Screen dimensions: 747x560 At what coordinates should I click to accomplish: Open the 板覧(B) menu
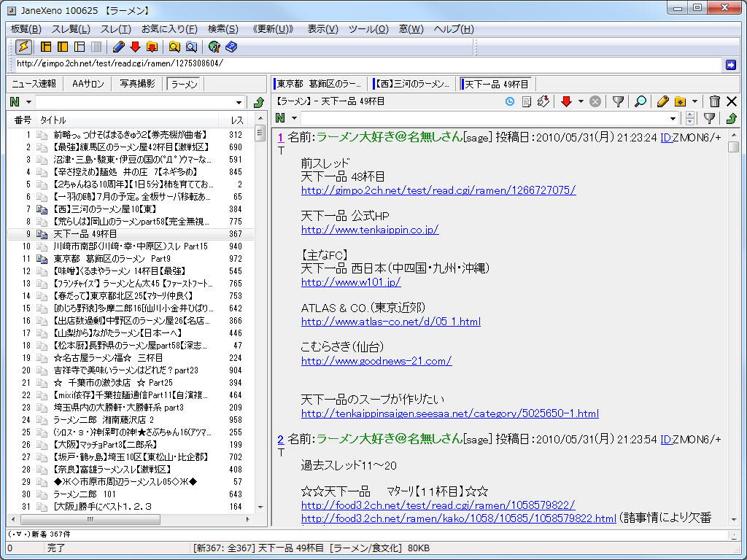[x=26, y=29]
